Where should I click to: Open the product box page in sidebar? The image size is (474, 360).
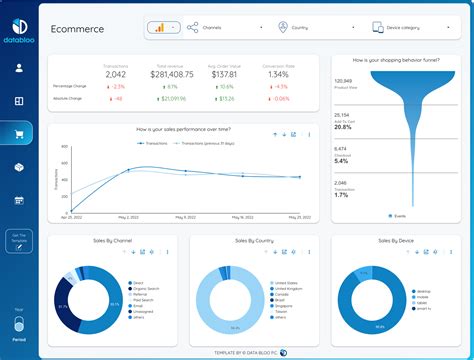[x=19, y=167]
